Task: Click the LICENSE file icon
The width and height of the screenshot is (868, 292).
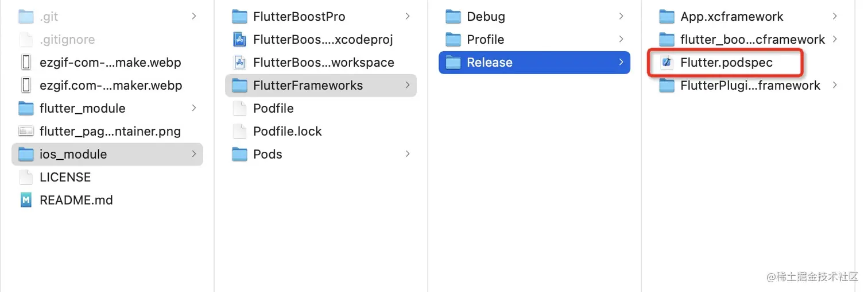Action: pos(26,178)
